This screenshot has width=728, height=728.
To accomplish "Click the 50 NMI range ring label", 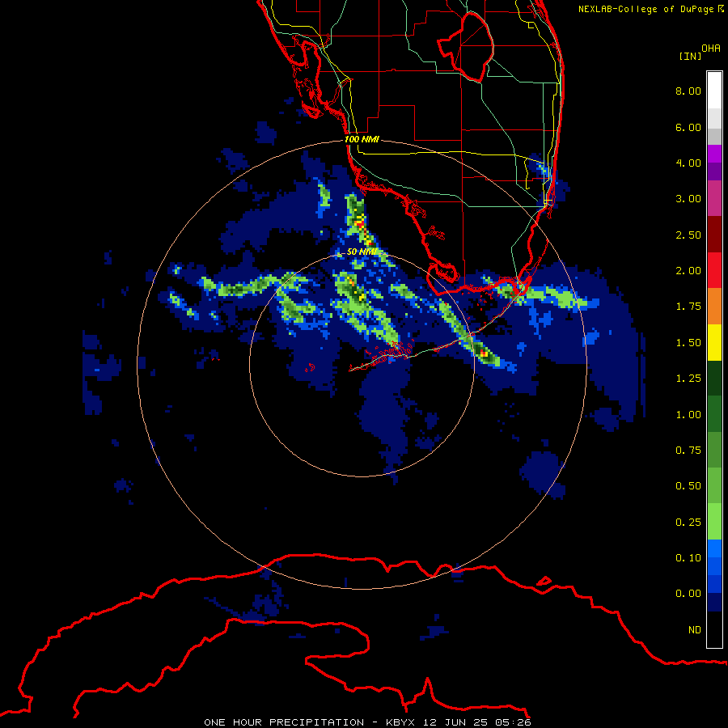I will [x=362, y=252].
